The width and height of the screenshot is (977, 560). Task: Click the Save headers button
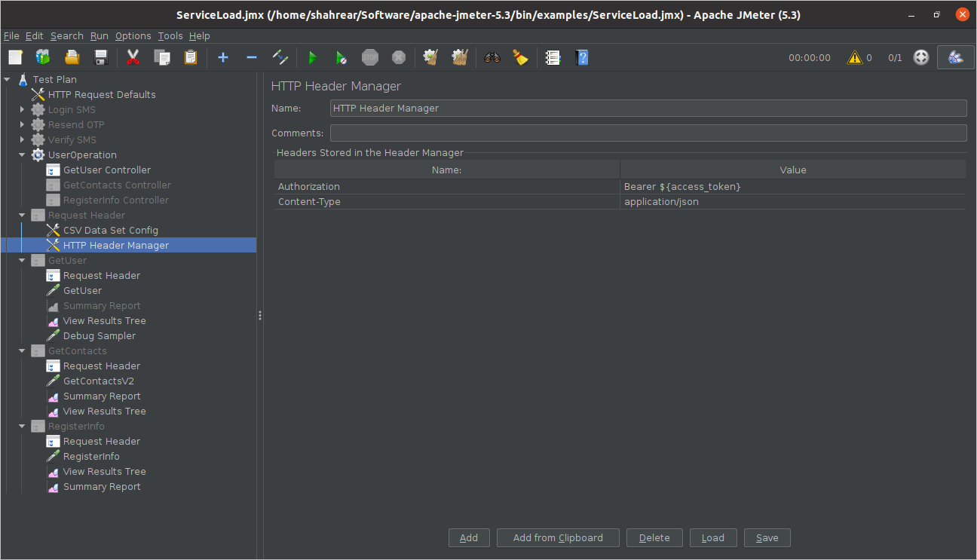pyautogui.click(x=767, y=537)
